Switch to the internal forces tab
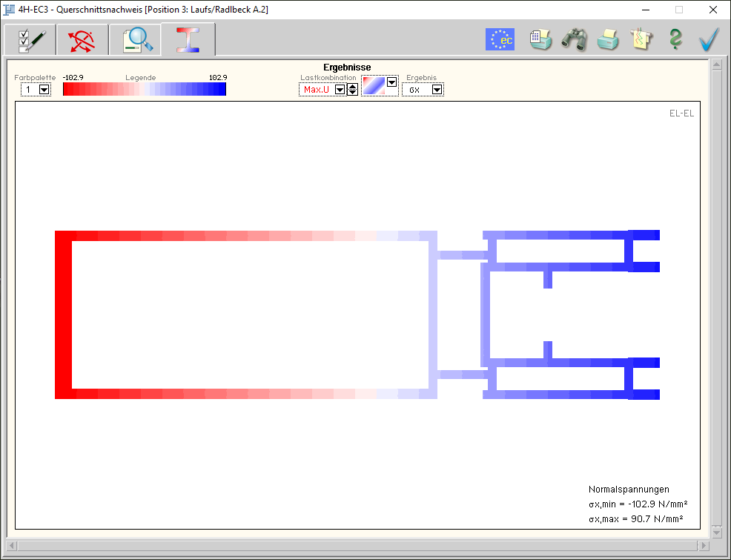731x560 pixels. click(x=82, y=40)
